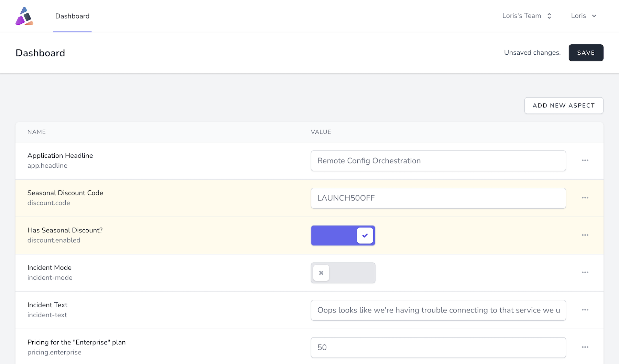This screenshot has height=364, width=619.
Task: Expand the Loris user account menu
Action: (583, 16)
